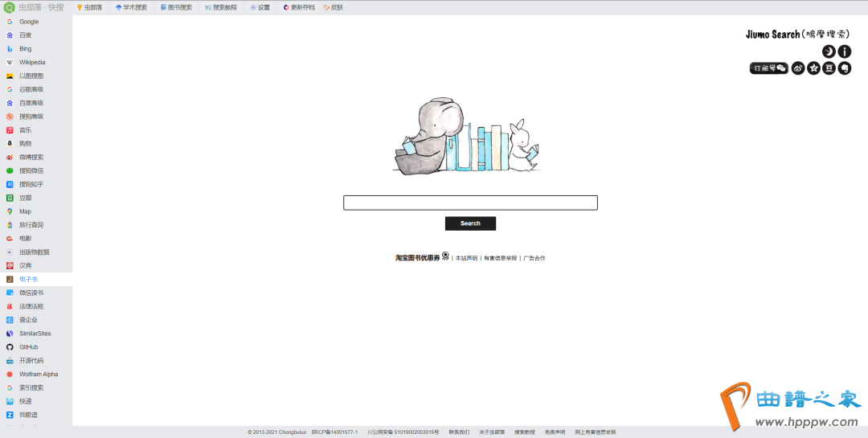Choose Wolfram Alpha from sidebar list
Screen dimensions: 868x438
click(x=39, y=375)
